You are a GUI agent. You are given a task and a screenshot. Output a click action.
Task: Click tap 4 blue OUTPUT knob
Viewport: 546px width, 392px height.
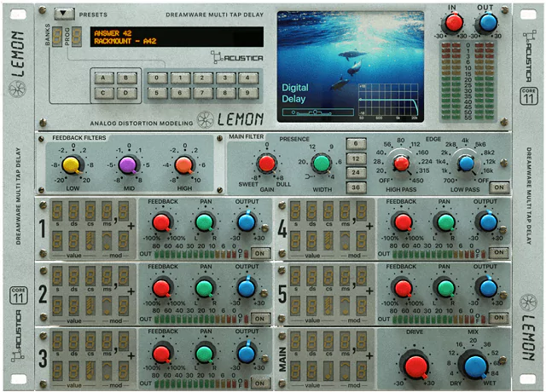click(488, 222)
